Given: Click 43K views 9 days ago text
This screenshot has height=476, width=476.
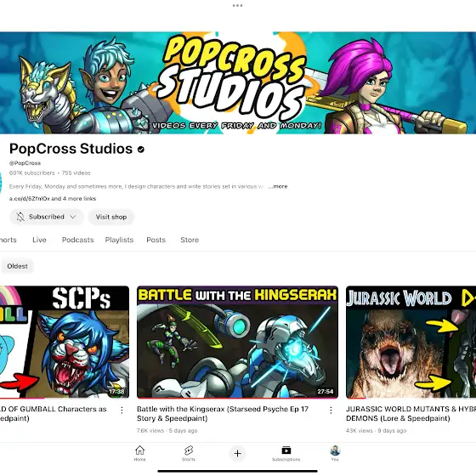Looking at the screenshot, I should (376, 430).
